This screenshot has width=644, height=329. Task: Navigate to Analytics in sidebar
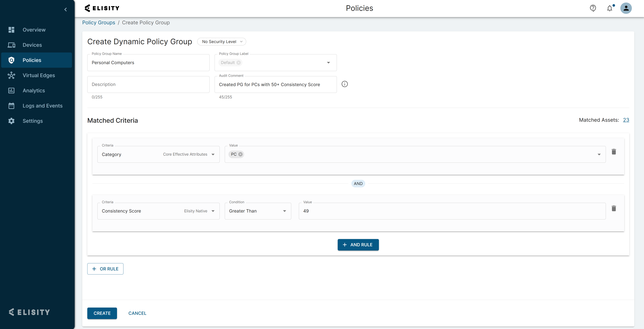[x=34, y=90]
